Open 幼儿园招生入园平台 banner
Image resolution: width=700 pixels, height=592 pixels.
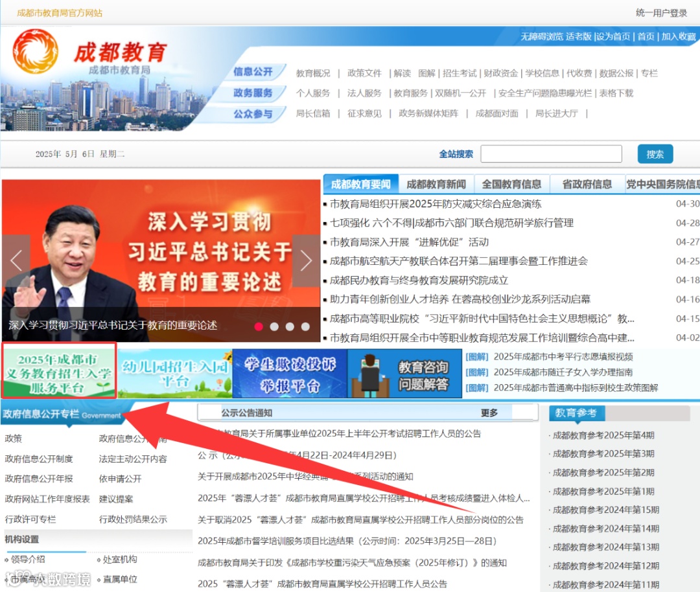click(174, 374)
